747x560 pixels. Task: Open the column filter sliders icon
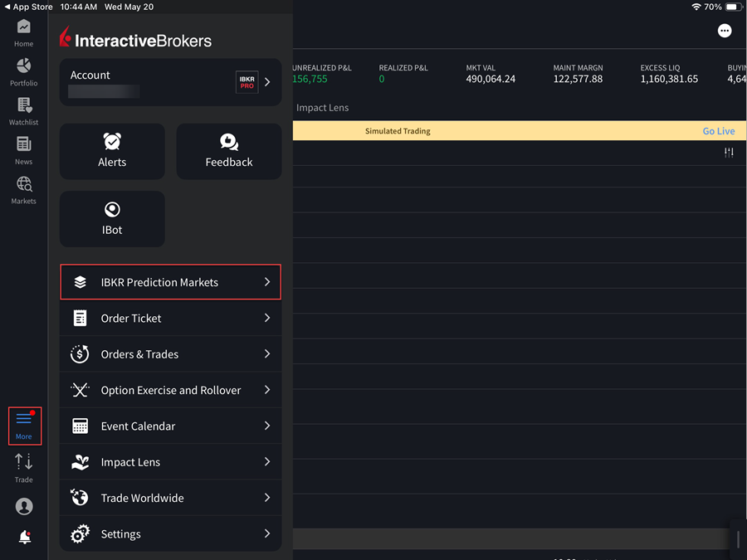tap(729, 153)
